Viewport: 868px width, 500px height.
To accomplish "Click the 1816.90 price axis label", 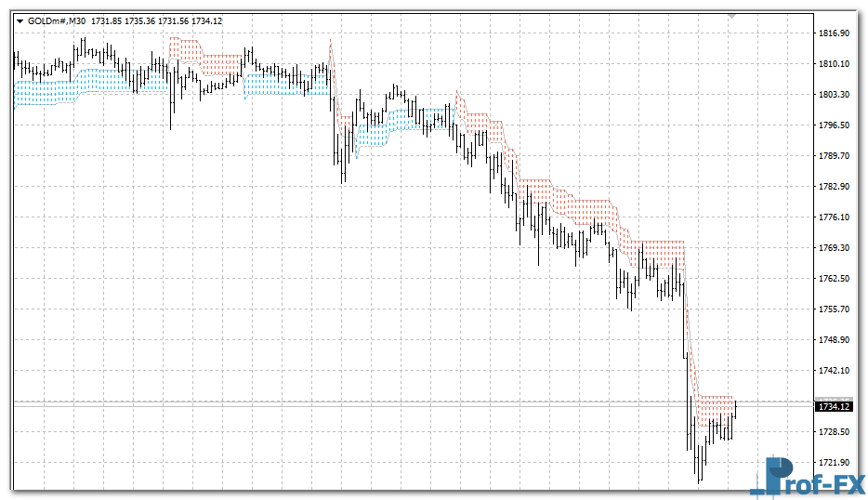I will 835,33.
